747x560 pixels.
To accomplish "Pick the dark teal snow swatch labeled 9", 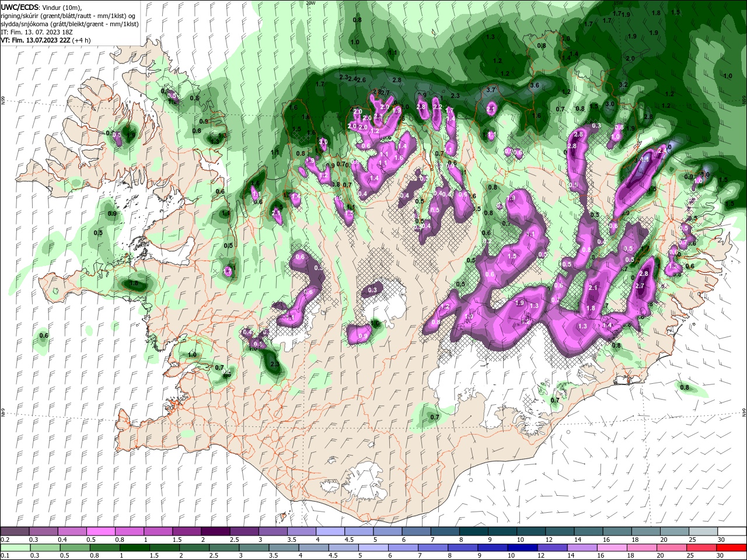I will [x=502, y=531].
